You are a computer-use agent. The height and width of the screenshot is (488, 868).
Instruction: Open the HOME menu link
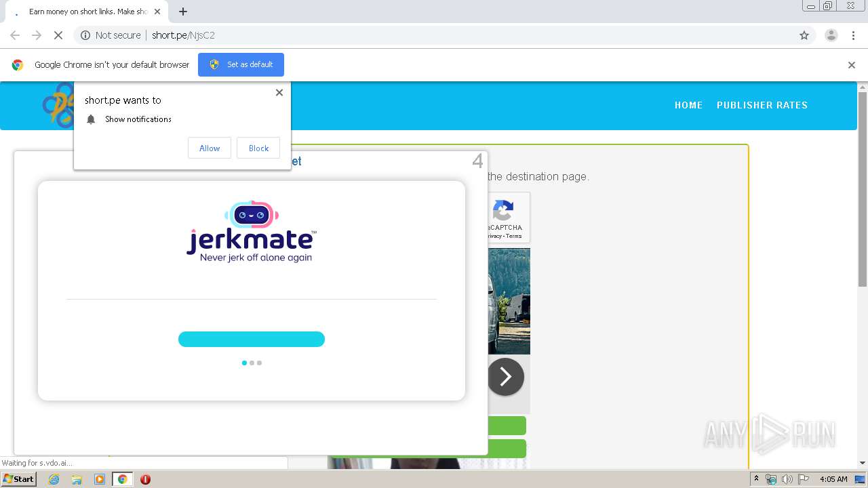tap(688, 105)
